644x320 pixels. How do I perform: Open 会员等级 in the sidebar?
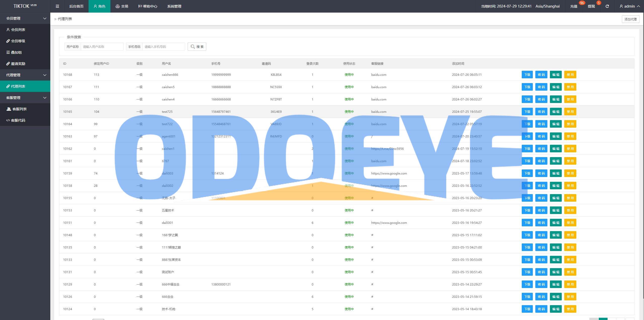pos(25,41)
